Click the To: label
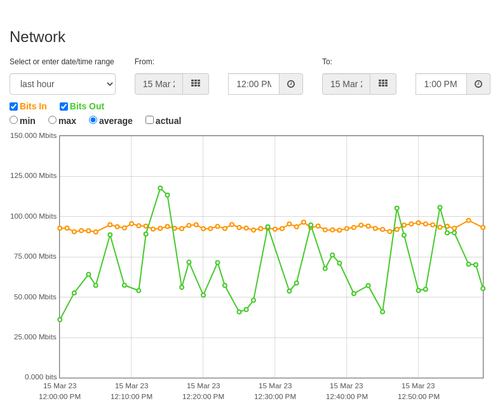The width and height of the screenshot is (500, 403). click(327, 62)
